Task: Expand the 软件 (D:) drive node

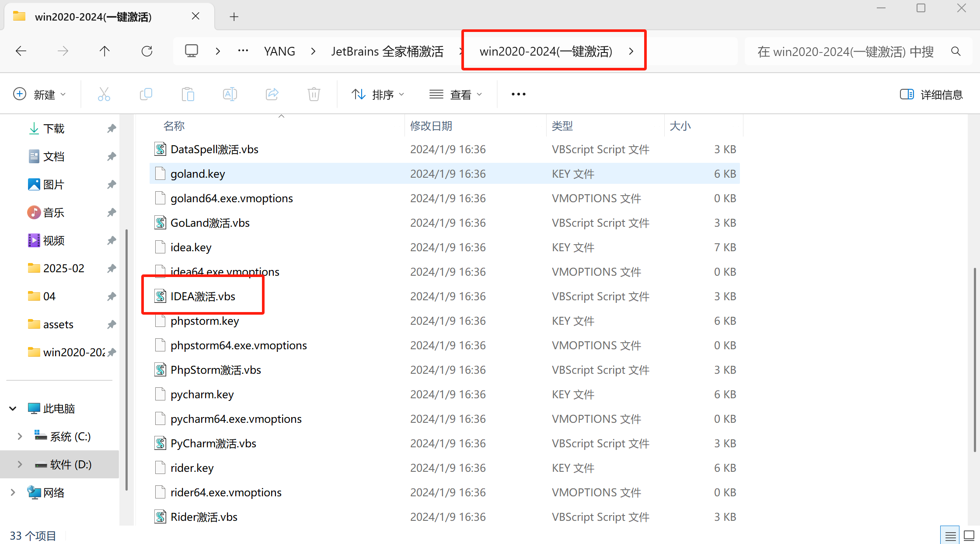Action: point(20,464)
